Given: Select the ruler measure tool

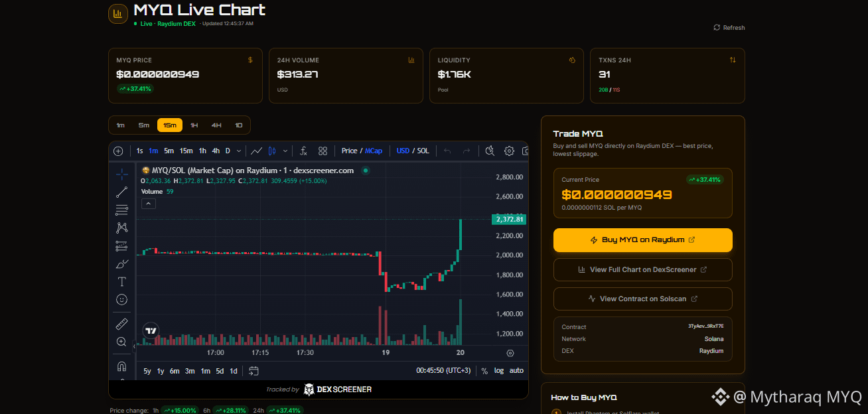Looking at the screenshot, I should [x=121, y=324].
